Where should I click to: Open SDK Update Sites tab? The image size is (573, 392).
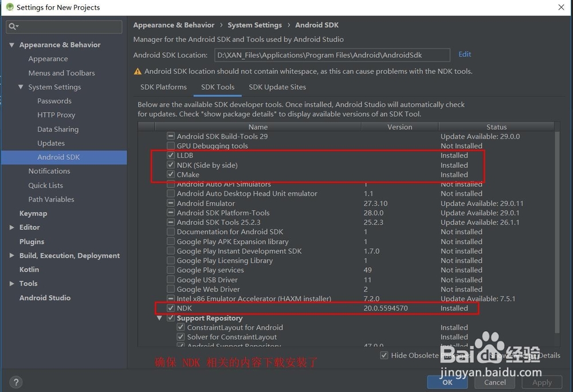(x=277, y=87)
